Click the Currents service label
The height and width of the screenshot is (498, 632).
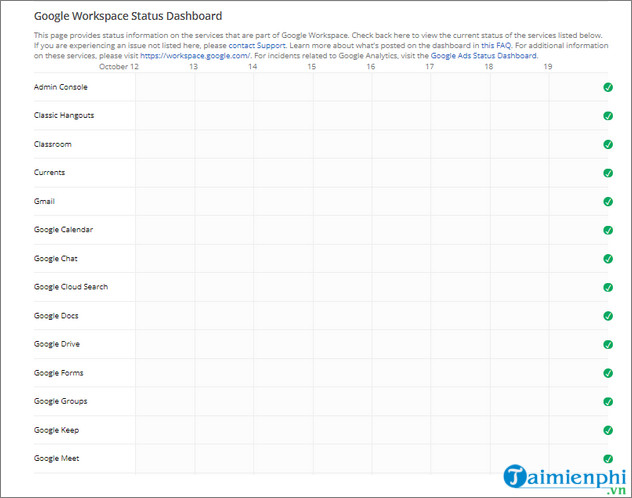[x=49, y=172]
